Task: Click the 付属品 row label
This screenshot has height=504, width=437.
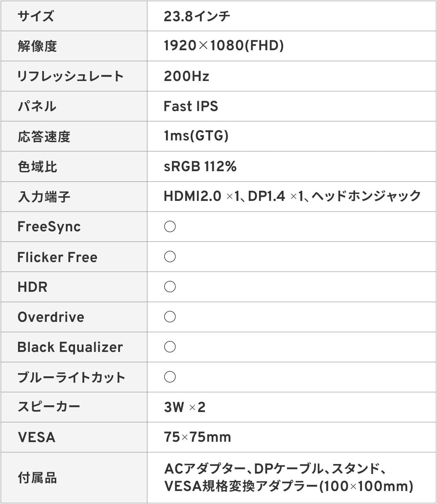Action: 37,478
